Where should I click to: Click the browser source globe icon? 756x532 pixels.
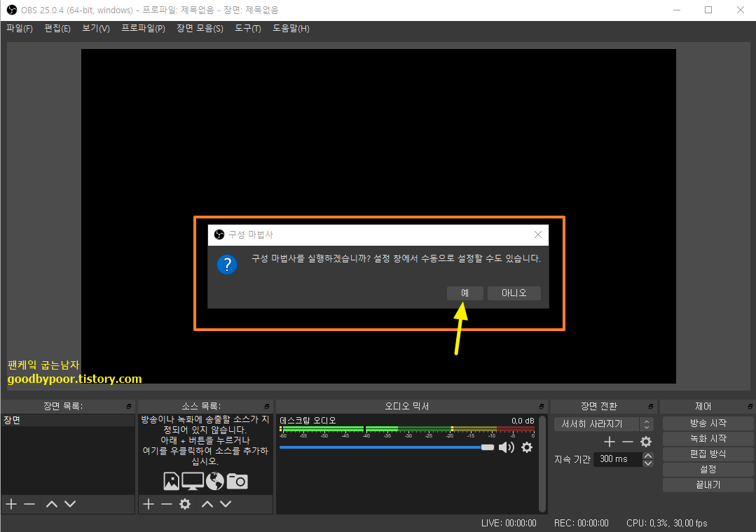214,481
